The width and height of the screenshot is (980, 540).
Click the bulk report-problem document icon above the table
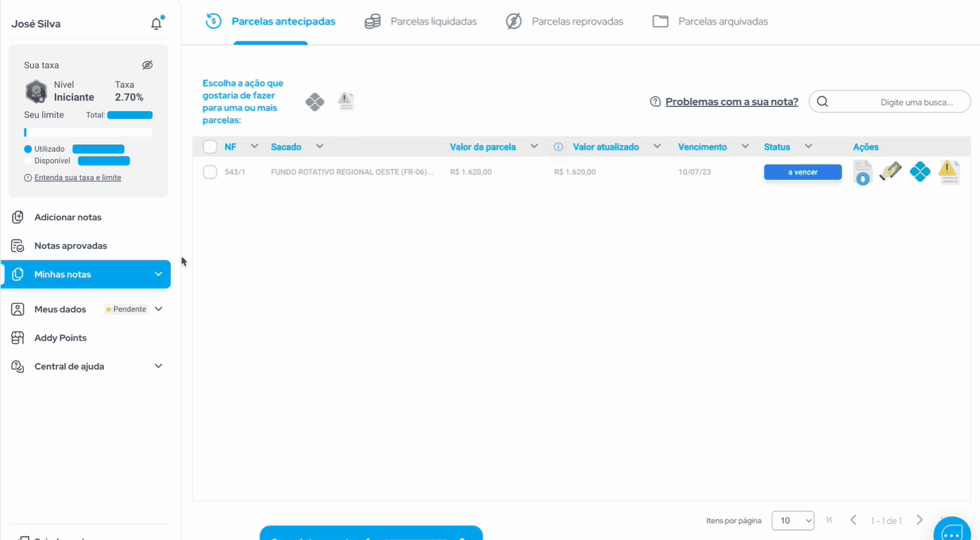point(345,101)
